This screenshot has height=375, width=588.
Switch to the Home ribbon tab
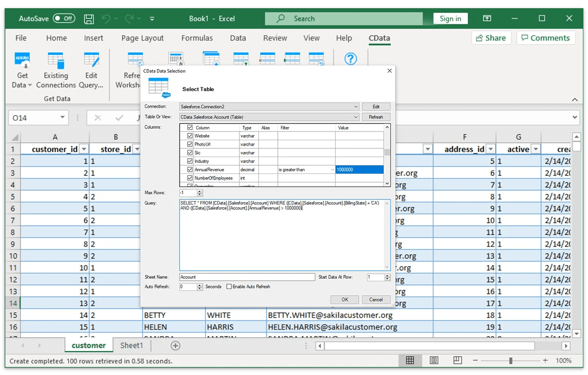pos(56,38)
